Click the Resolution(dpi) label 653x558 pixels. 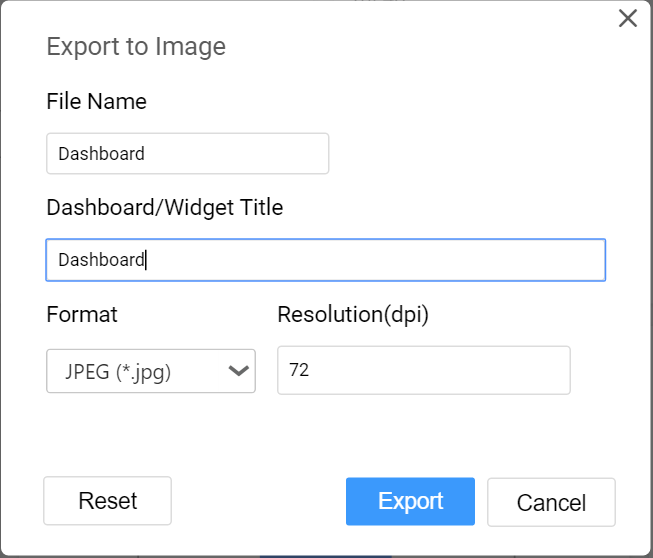(x=353, y=314)
